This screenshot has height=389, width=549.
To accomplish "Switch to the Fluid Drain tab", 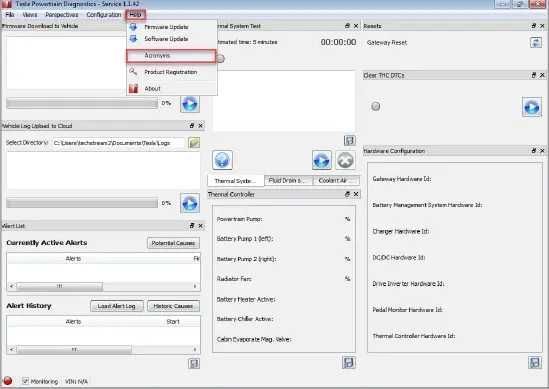I will [x=289, y=181].
